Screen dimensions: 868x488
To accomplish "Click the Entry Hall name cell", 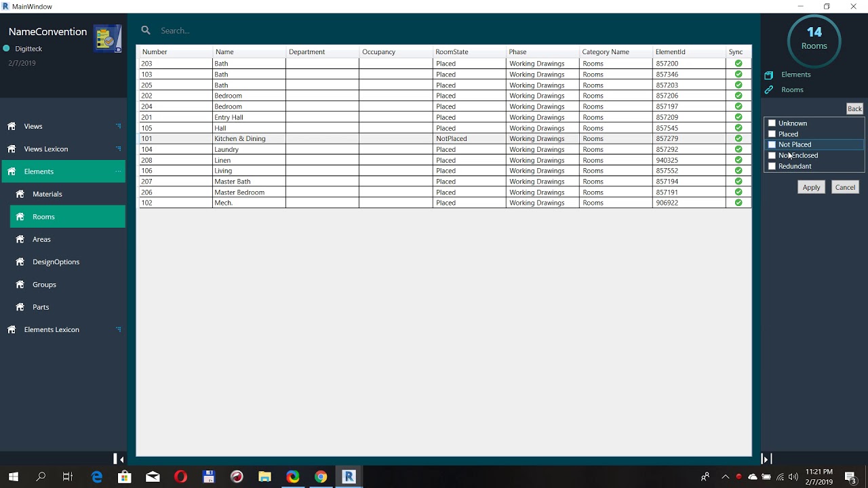I will point(249,117).
